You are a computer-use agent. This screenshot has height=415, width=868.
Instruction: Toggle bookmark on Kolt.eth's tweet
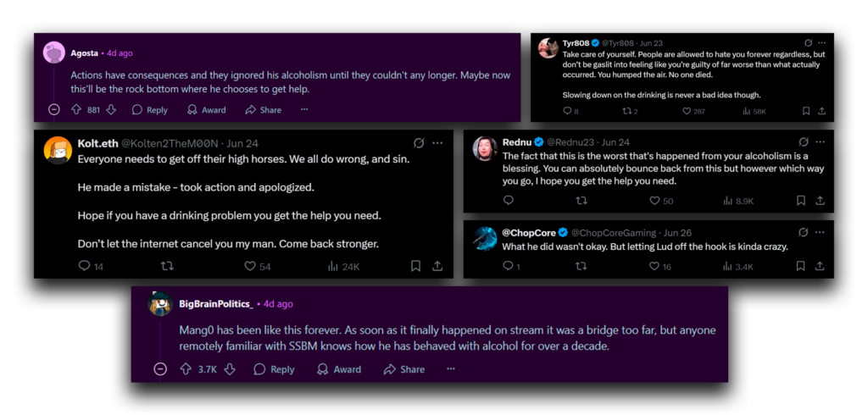coord(415,266)
